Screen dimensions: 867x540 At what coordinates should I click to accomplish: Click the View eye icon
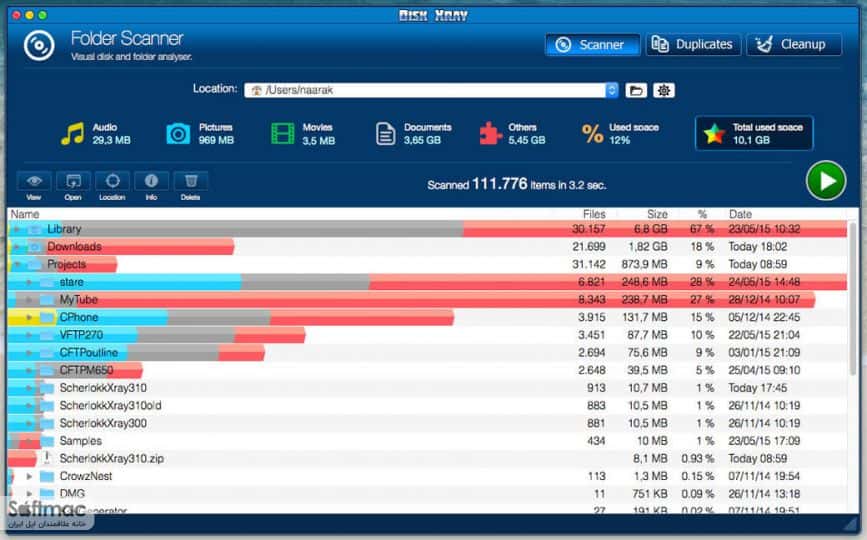click(34, 181)
